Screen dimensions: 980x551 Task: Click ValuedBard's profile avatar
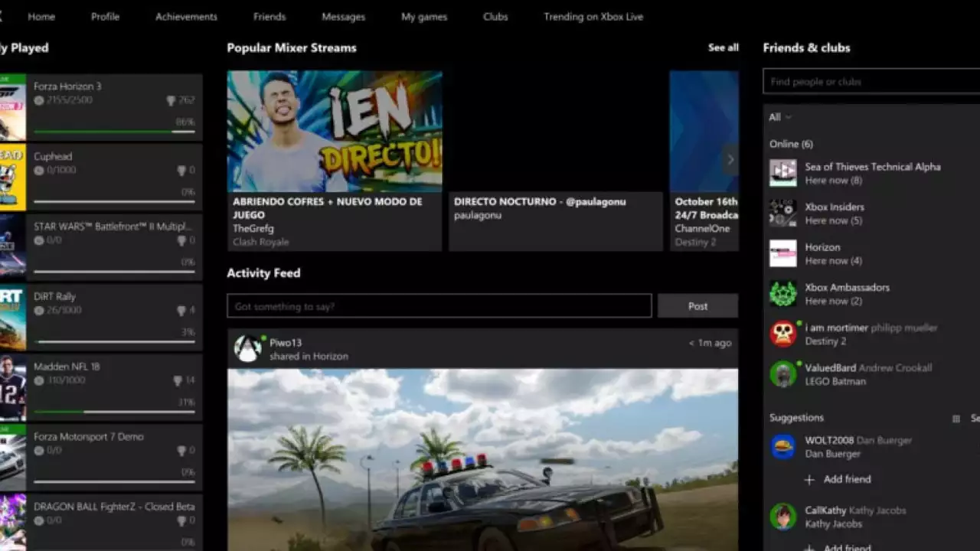tap(783, 374)
